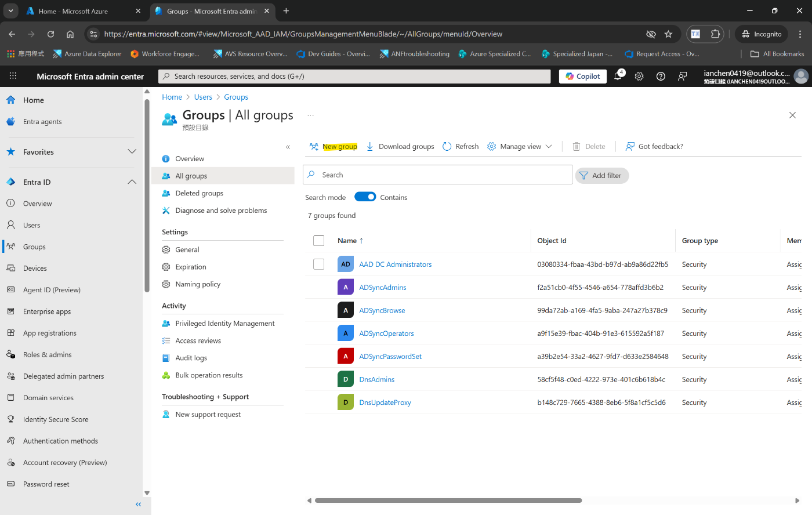The image size is (812, 515).
Task: Open the blade more options ellipsis
Action: coord(310,115)
